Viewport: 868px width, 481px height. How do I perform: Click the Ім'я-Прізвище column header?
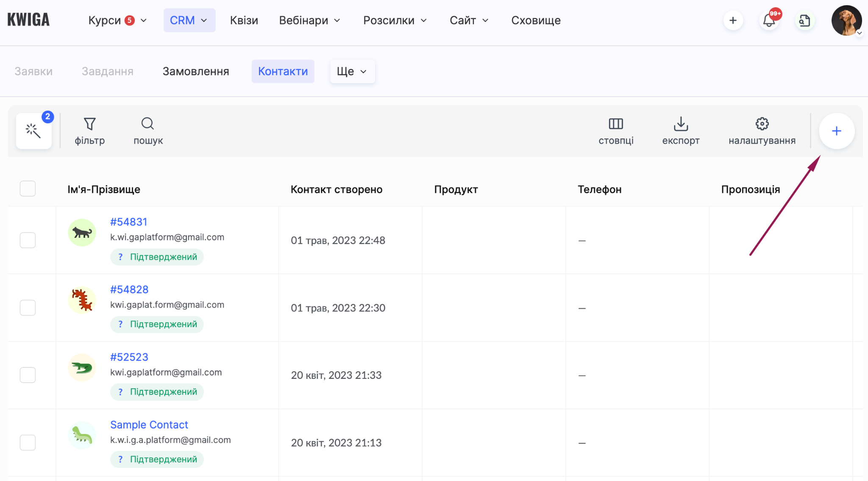coord(104,189)
